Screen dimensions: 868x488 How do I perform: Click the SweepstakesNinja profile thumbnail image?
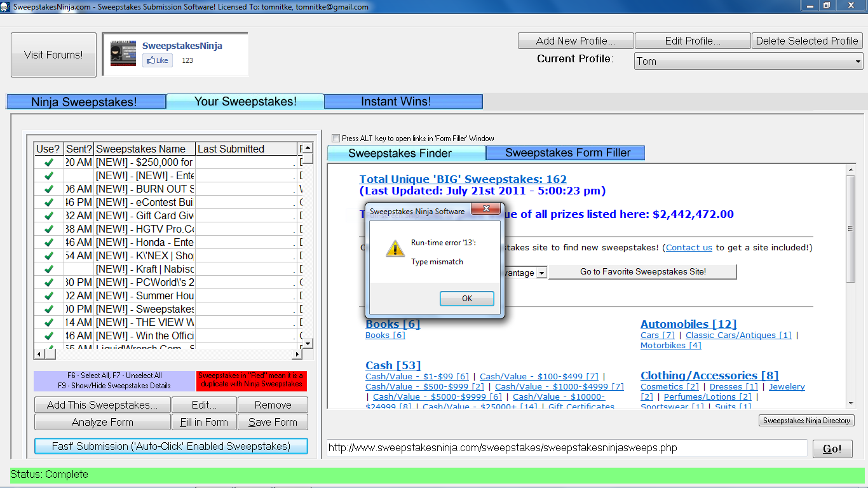[123, 54]
